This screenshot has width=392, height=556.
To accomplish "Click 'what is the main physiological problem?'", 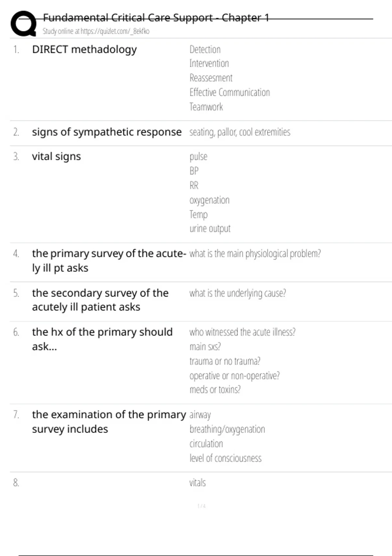I will pyautogui.click(x=255, y=253).
